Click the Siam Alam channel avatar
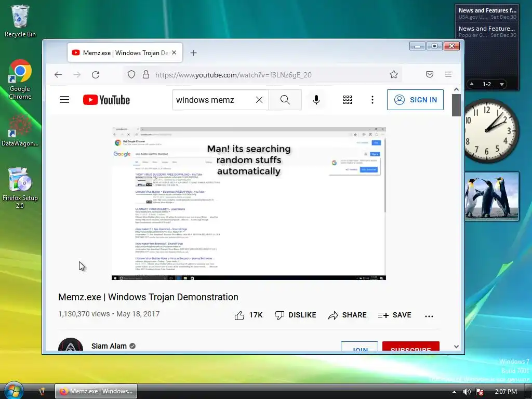Image resolution: width=532 pixels, height=399 pixels. (71, 345)
